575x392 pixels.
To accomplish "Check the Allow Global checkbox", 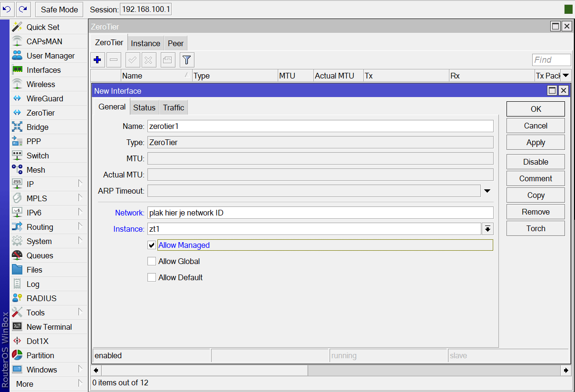I will (x=152, y=261).
